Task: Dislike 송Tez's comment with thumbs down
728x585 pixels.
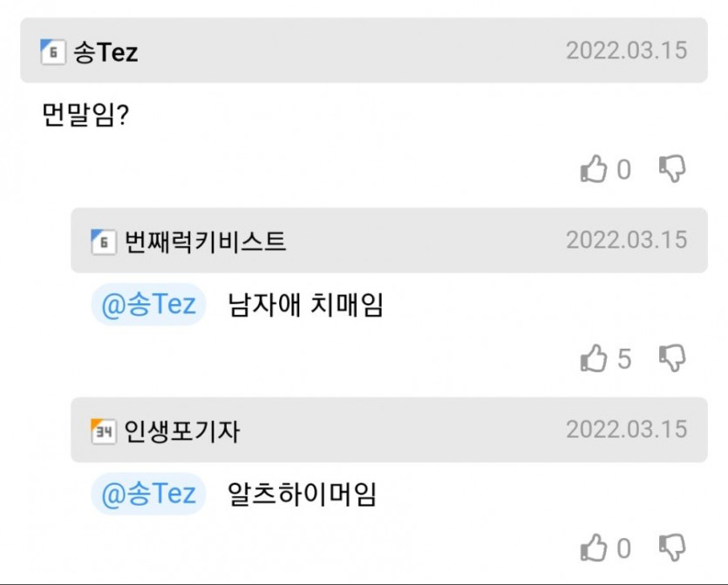Action: pos(671,169)
